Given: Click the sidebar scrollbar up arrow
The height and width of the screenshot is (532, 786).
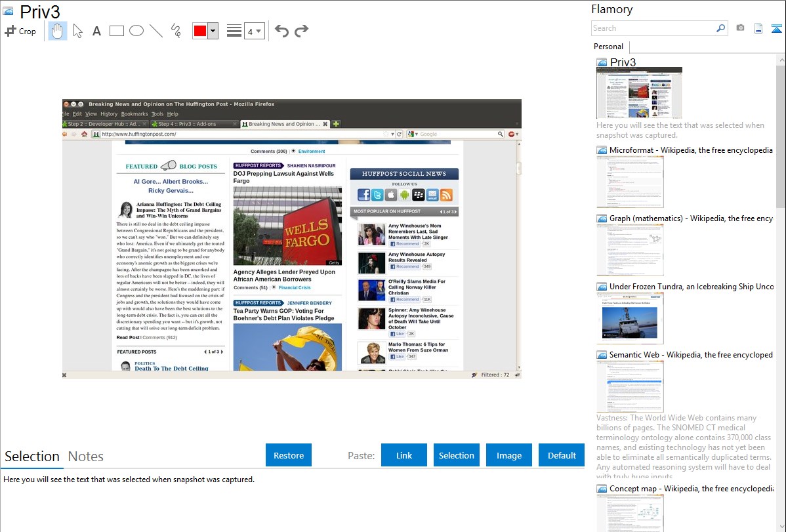Looking at the screenshot, I should point(781,60).
